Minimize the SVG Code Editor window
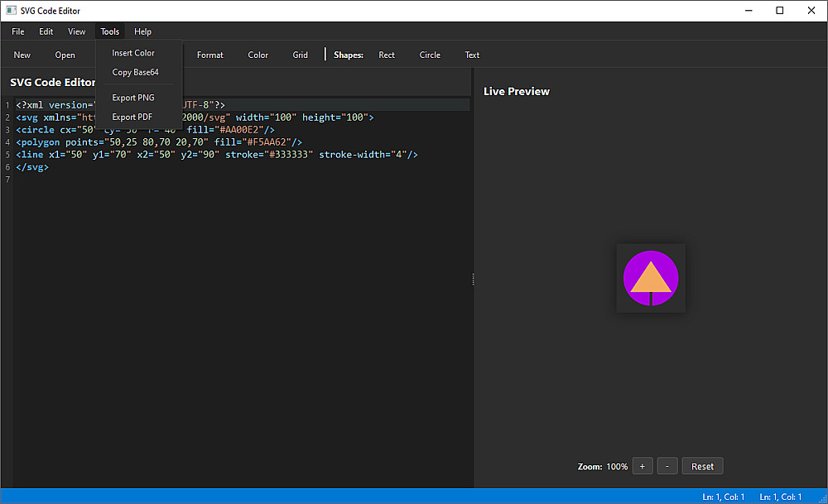Image resolution: width=828 pixels, height=504 pixels. coord(749,11)
